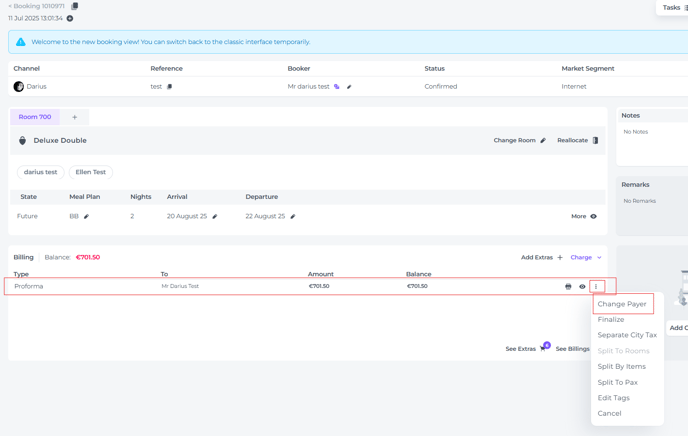Click the pencil icon beside Change Room

point(543,140)
